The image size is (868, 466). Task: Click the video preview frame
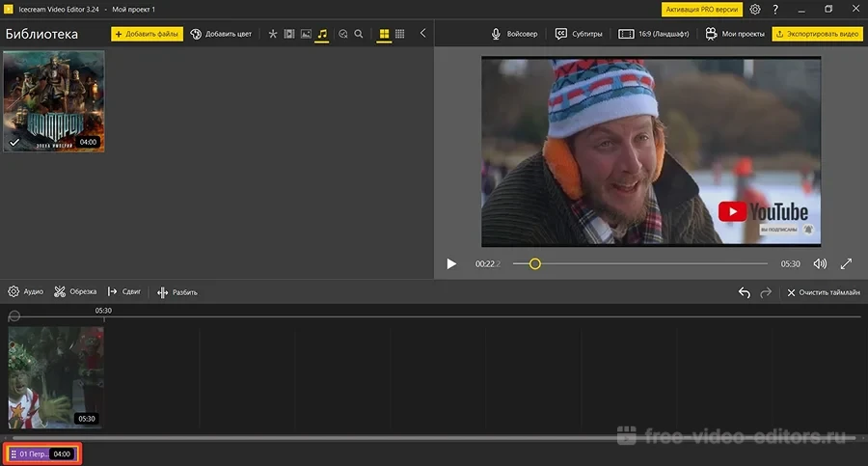[x=651, y=151]
